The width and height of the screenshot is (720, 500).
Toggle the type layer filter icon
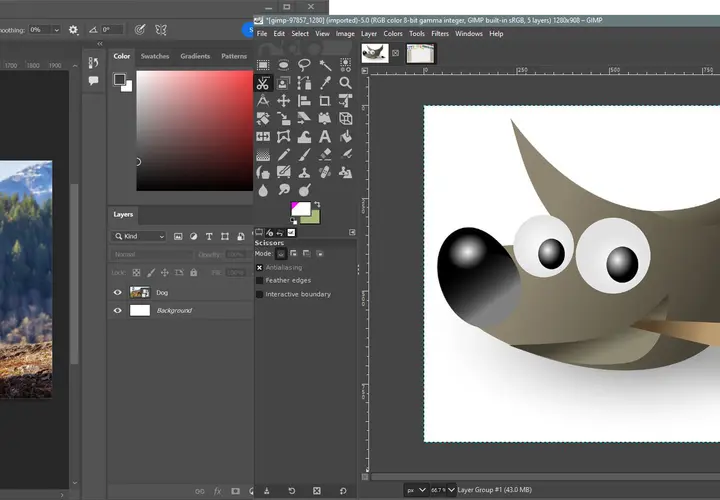click(209, 236)
